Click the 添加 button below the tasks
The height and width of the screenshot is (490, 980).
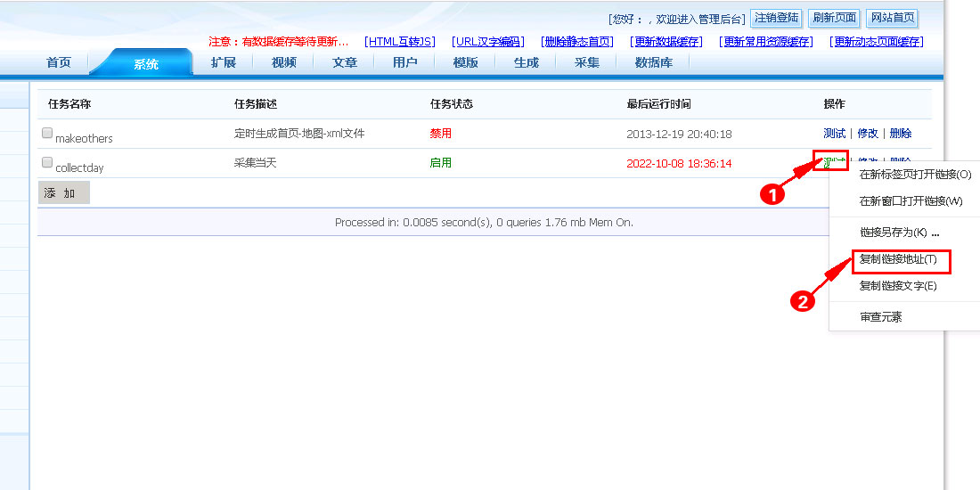63,192
